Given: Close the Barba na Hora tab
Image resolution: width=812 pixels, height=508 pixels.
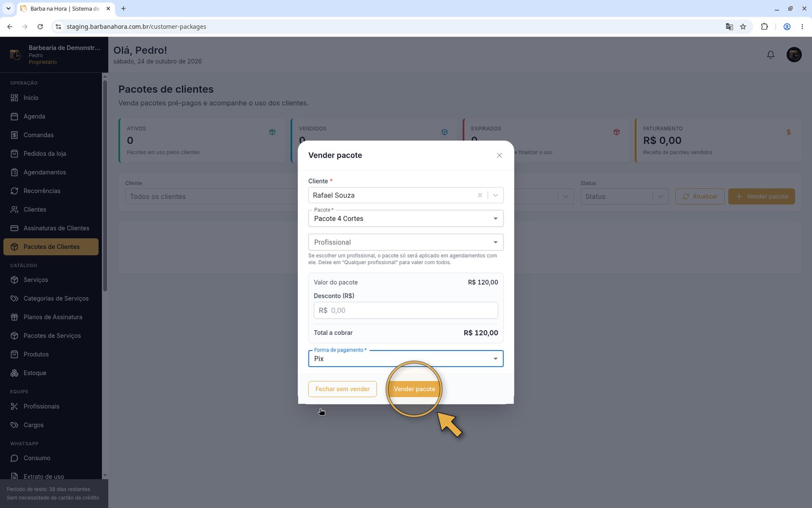Looking at the screenshot, I should point(108,9).
